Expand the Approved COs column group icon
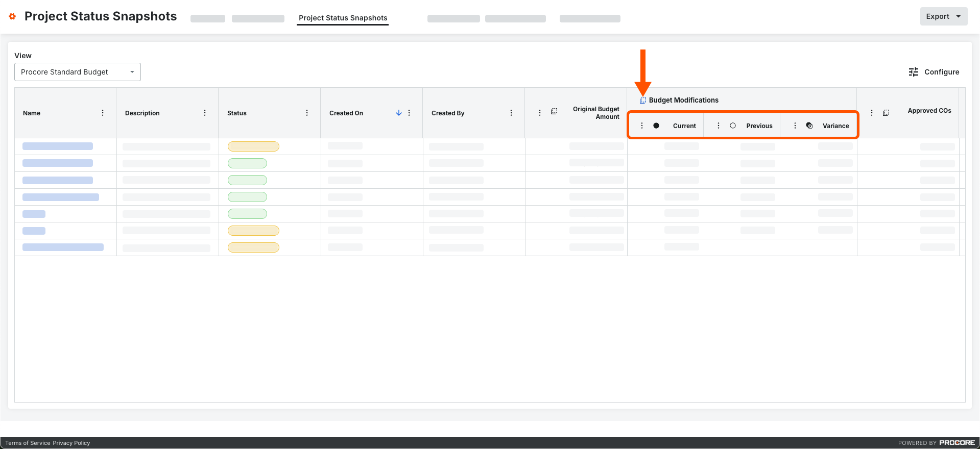Screen dimensions: 980x449 886,113
